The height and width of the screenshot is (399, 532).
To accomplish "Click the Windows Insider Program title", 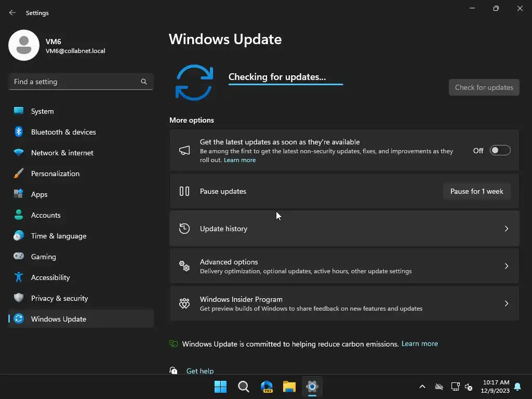I will pyautogui.click(x=241, y=299).
